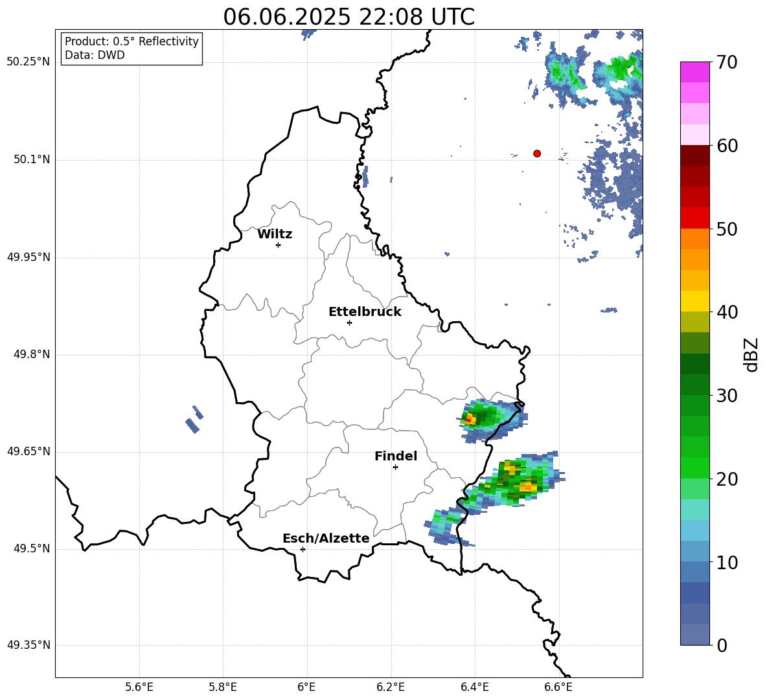Viewport: 767px width, 700px height.
Task: Click the 49.5°N latitude label
Action: coord(32,549)
